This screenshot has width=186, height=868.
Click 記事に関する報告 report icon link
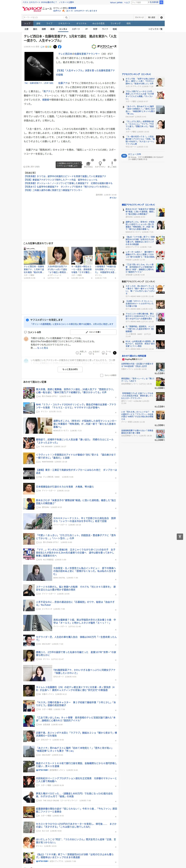pyautogui.click(x=31, y=167)
